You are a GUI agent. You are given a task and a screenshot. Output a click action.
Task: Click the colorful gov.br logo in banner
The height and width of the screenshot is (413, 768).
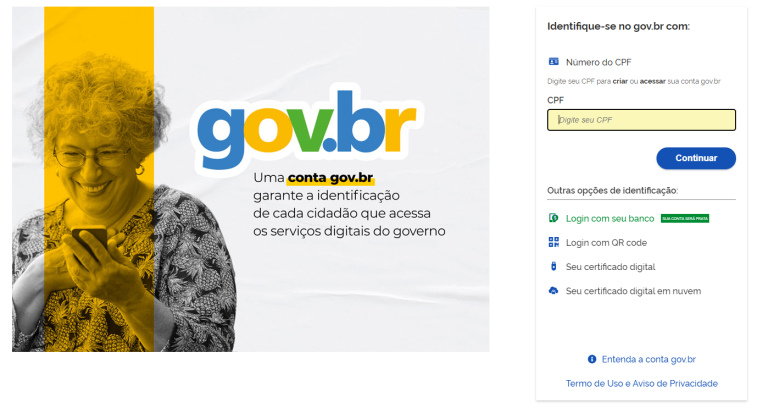(x=307, y=127)
